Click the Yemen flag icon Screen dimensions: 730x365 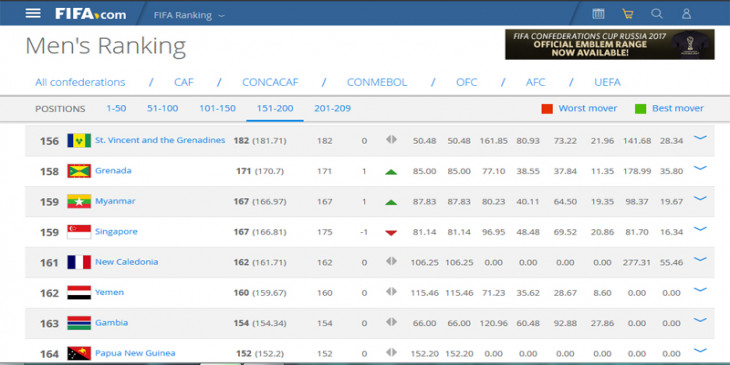click(x=79, y=293)
